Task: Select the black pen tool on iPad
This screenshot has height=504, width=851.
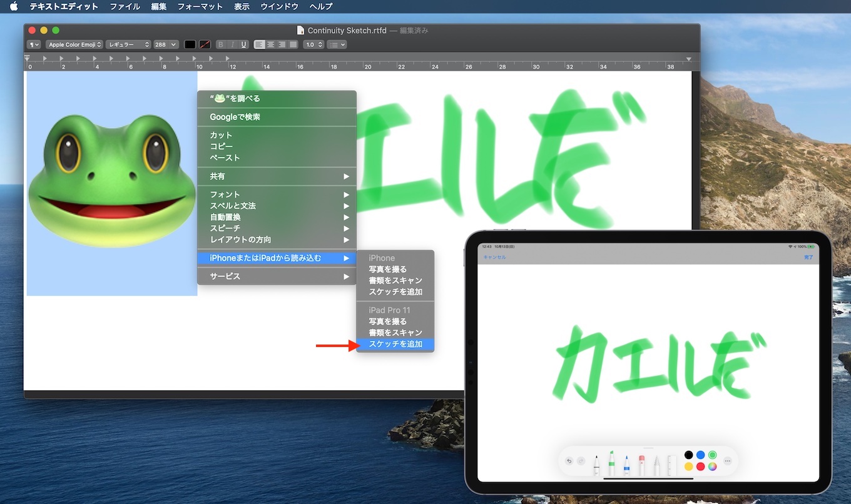Action: click(x=596, y=465)
